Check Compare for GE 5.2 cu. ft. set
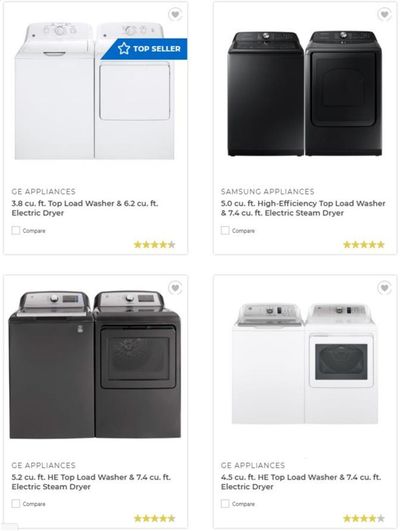The height and width of the screenshot is (531, 400). [16, 504]
